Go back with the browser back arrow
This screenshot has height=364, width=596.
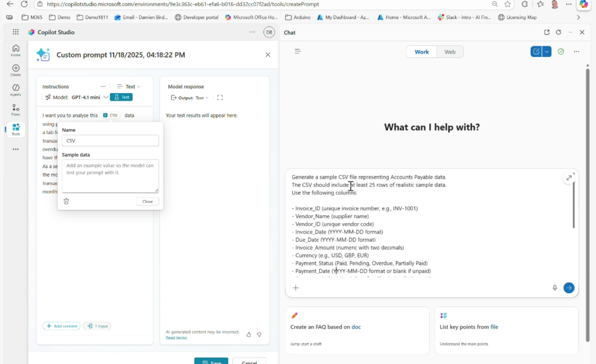coord(10,4)
